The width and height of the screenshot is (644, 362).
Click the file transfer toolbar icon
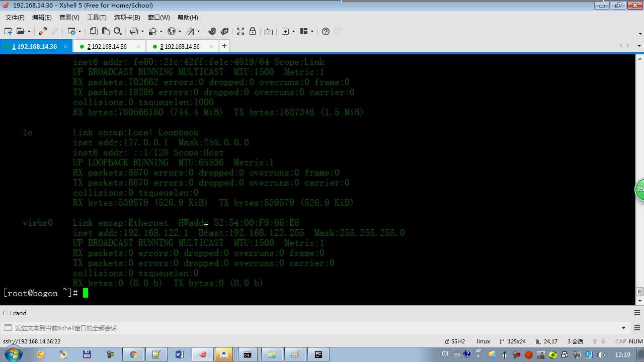pos(152,31)
